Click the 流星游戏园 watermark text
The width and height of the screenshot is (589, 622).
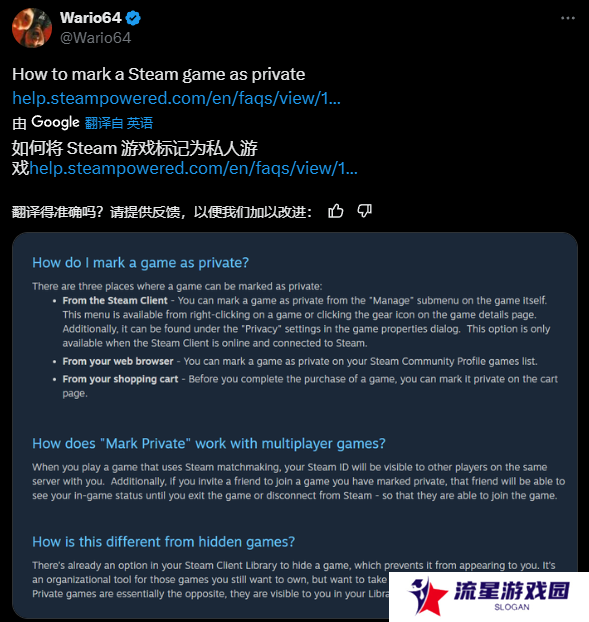pos(512,590)
